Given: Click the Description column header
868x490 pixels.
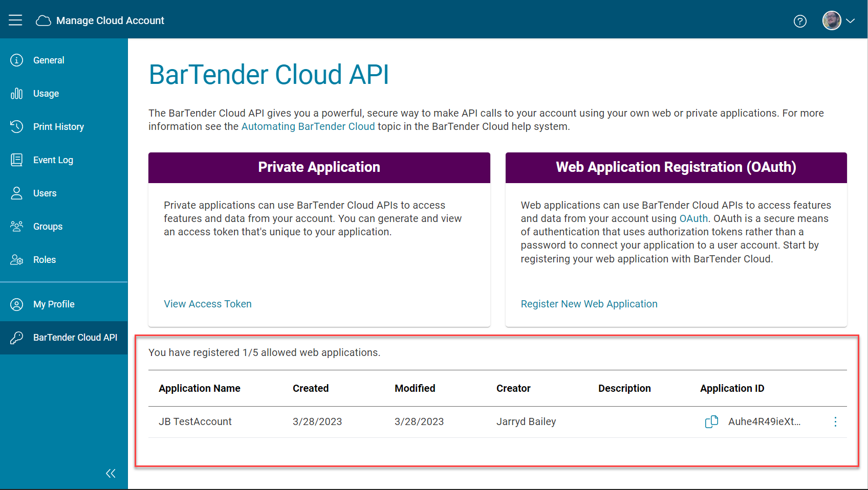Looking at the screenshot, I should [624, 388].
